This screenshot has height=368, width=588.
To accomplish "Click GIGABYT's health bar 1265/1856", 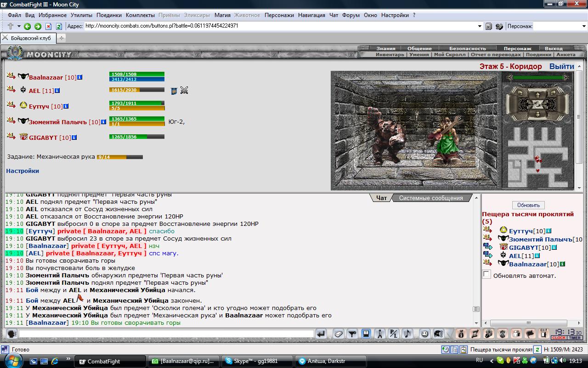I will pos(137,137).
